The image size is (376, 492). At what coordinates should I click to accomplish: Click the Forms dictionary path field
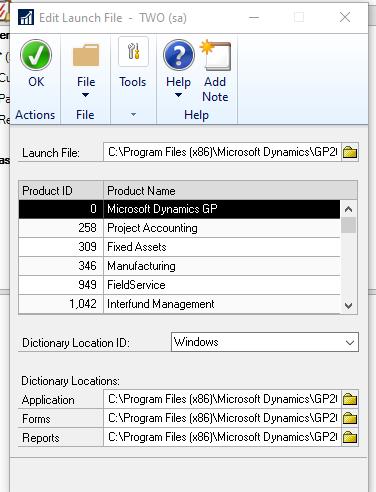point(222,418)
